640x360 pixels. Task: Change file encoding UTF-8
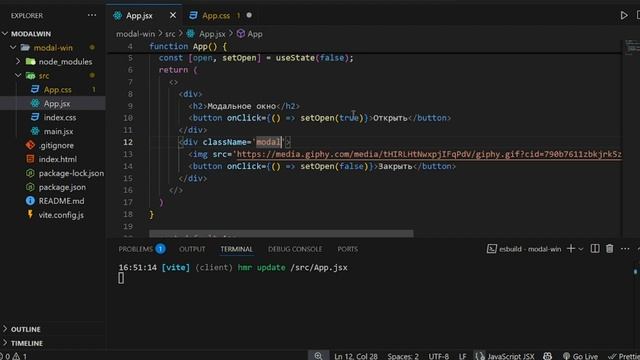439,356
